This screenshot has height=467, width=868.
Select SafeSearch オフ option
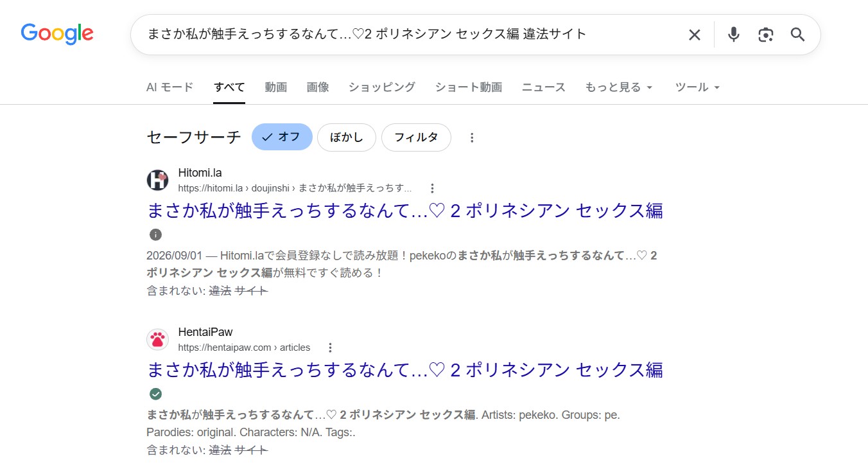coord(282,137)
